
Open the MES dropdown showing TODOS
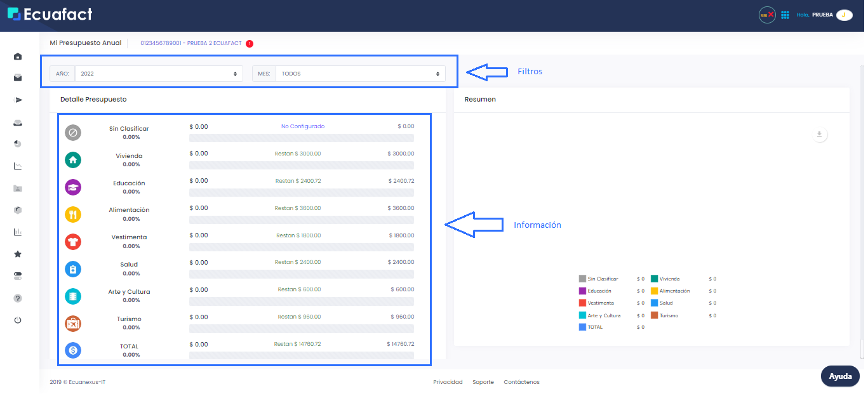click(x=360, y=73)
